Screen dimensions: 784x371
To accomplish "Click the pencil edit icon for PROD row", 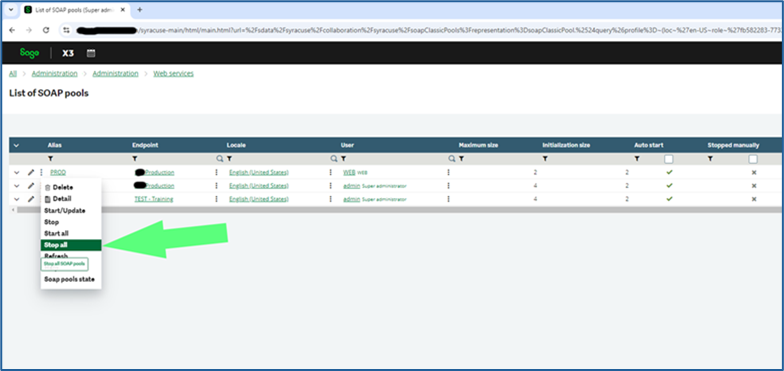I will click(x=31, y=172).
